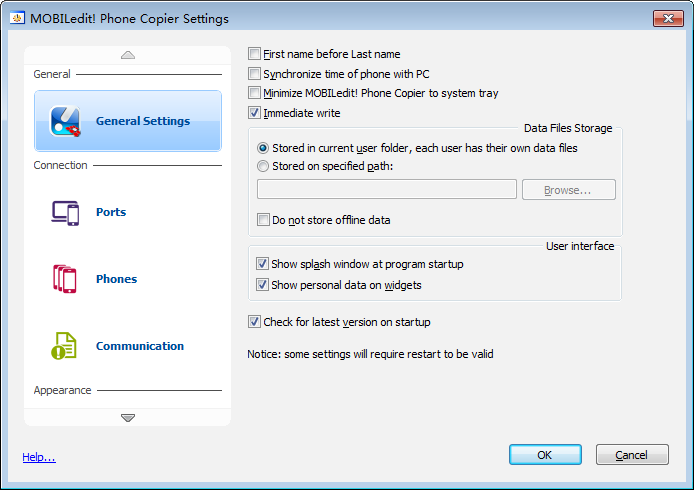Select Stored in current user folder

point(263,148)
